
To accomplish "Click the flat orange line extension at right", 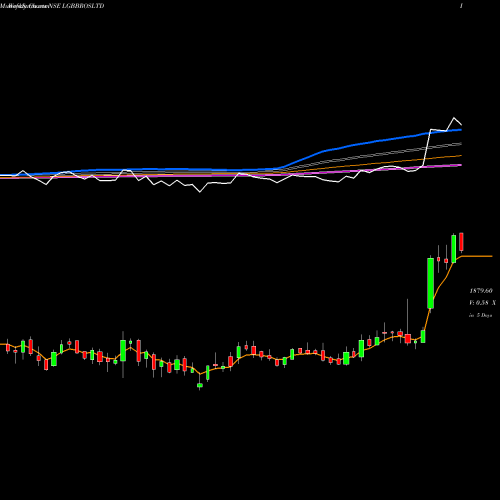I will pyautogui.click(x=477, y=256).
